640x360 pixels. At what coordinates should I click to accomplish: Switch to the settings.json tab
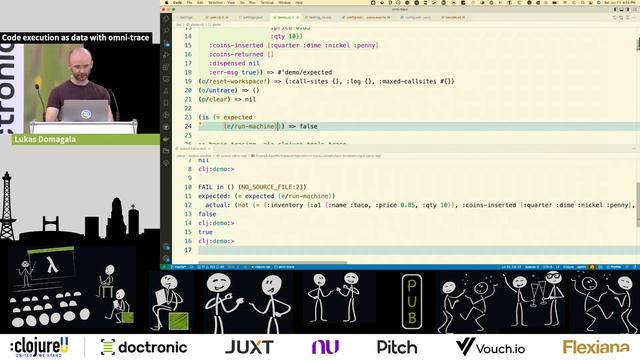point(252,18)
